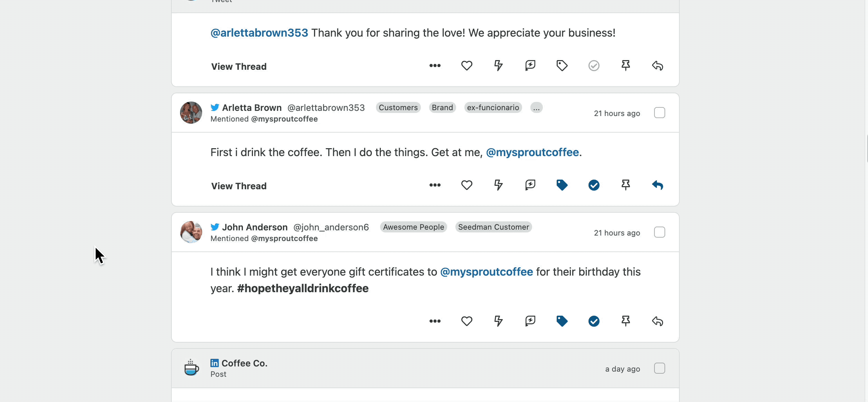Screen dimensions: 868x402
Task: Open the tag icon on Arletta's tweet
Action: 562,185
